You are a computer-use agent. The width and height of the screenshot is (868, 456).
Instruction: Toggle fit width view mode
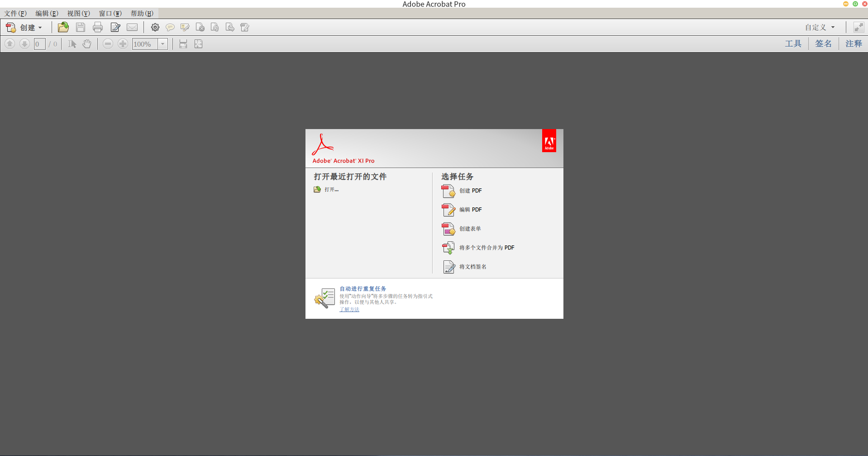[x=183, y=43]
